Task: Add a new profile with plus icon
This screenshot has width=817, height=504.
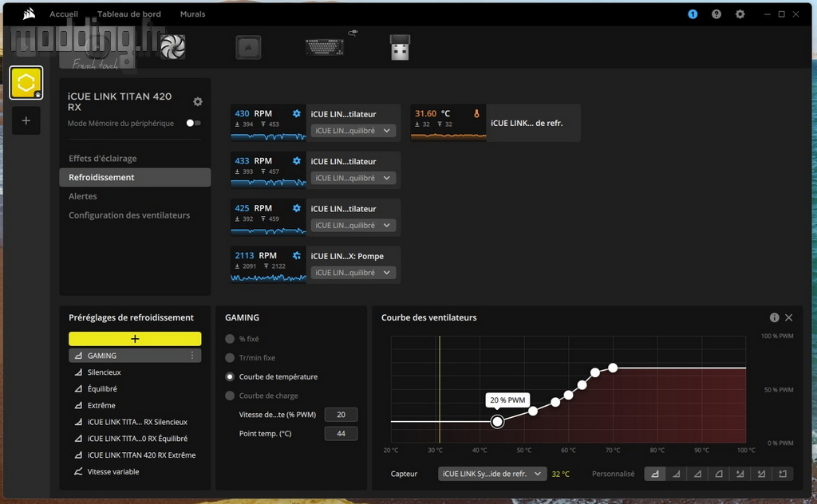Action: (26, 120)
